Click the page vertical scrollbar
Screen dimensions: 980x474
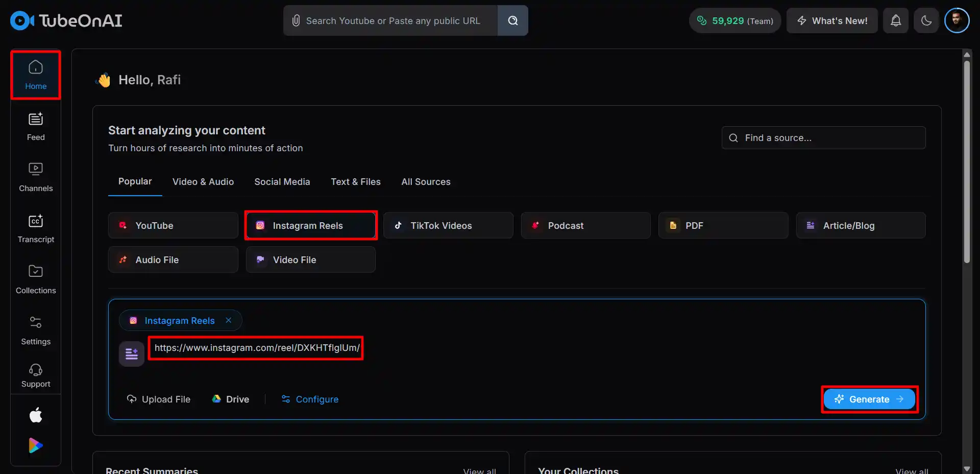point(966,163)
